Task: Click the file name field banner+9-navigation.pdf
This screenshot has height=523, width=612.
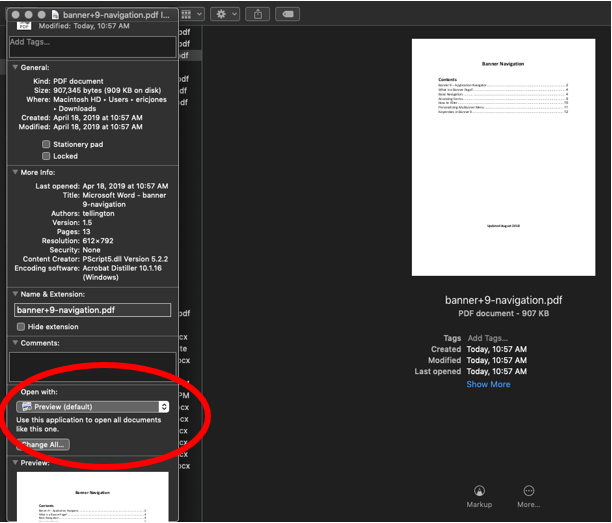Action: pyautogui.click(x=93, y=310)
